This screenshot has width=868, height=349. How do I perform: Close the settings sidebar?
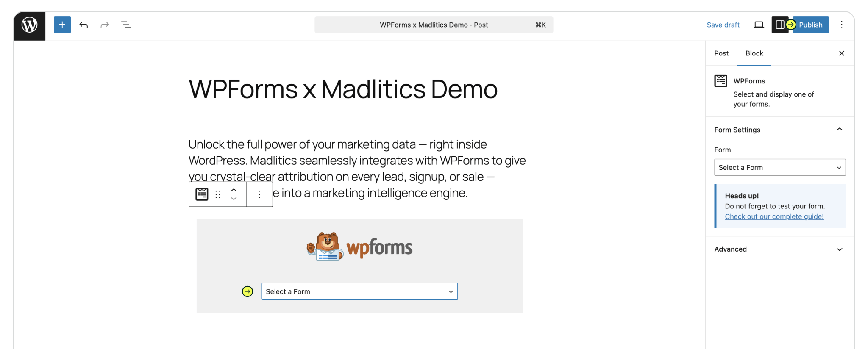click(x=842, y=53)
